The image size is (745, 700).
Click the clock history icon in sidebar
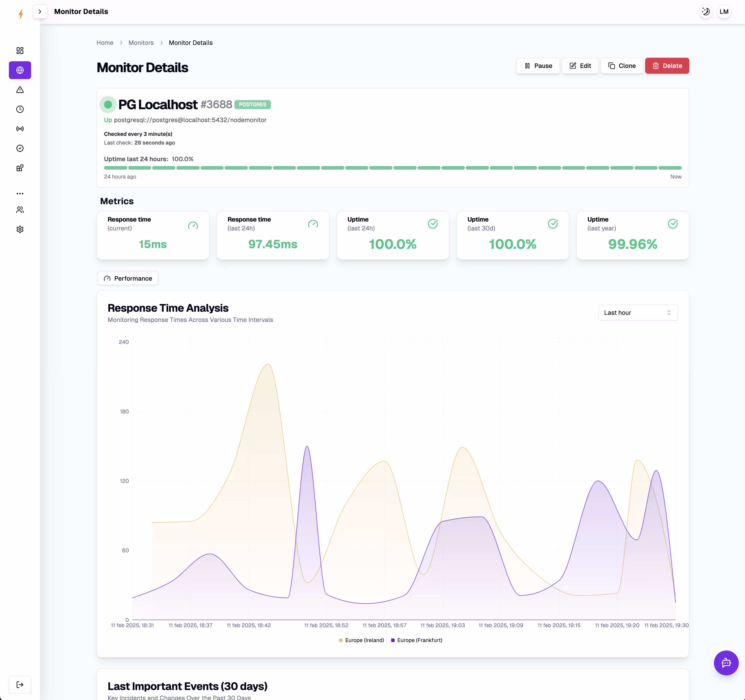(x=20, y=109)
